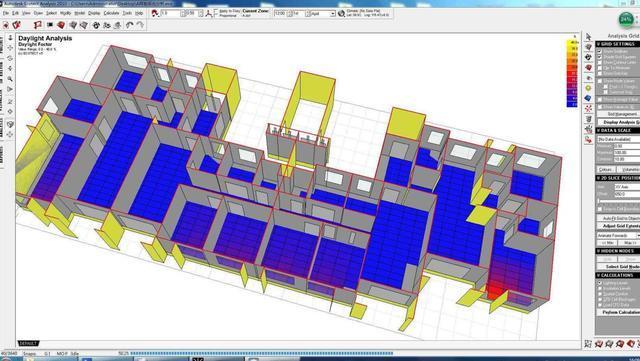Collapse the HIDDEN NODES section
640x361 pixels.
(617, 251)
